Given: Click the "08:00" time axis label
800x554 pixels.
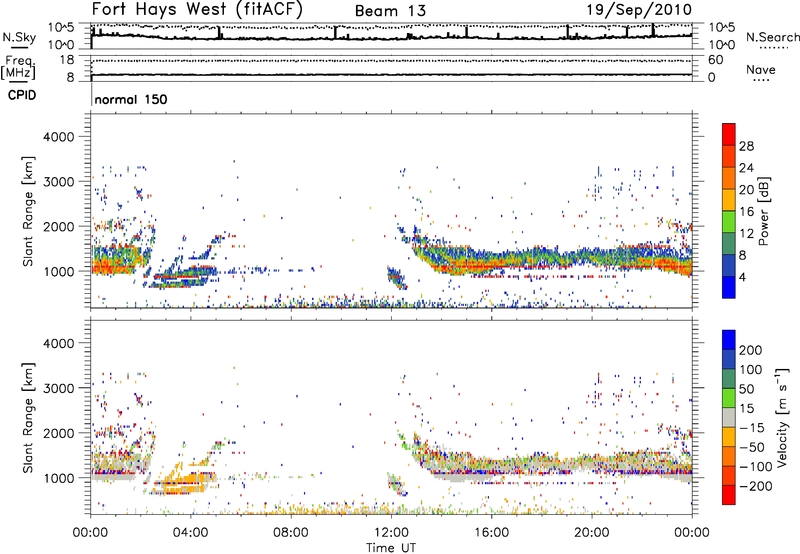Looking at the screenshot, I should click(291, 533).
